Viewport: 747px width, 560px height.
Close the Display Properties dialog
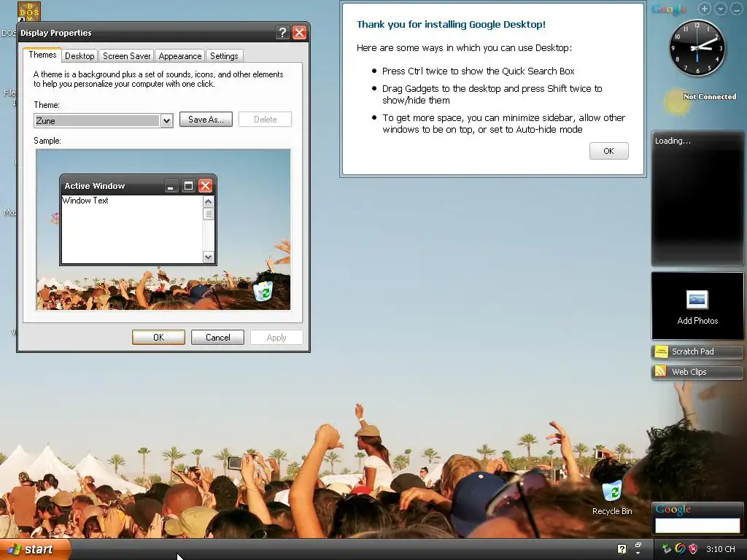click(299, 32)
